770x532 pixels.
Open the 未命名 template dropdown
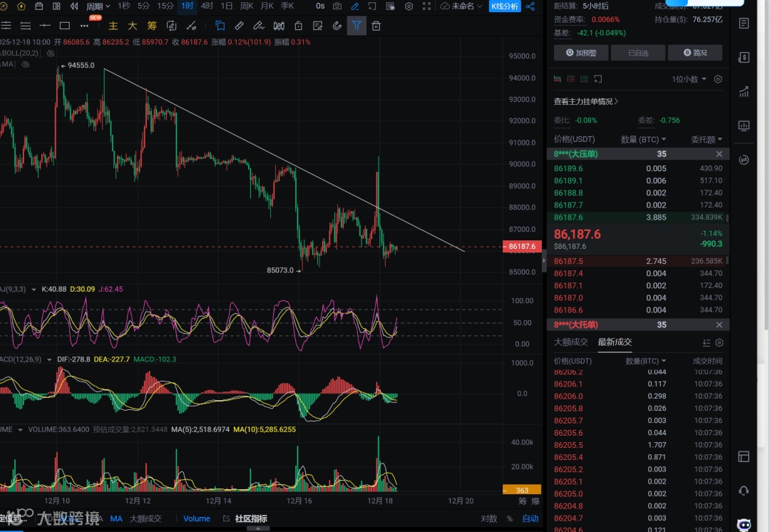point(461,6)
